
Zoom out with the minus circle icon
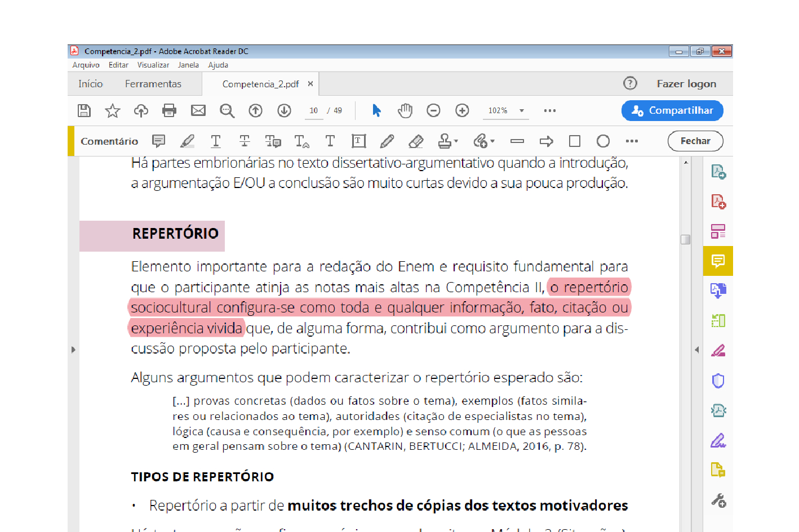click(x=433, y=110)
